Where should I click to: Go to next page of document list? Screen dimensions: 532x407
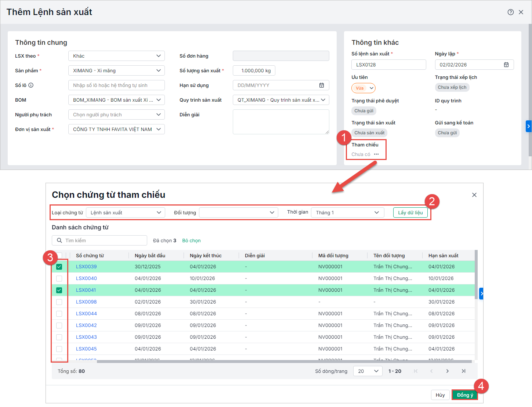tap(447, 371)
